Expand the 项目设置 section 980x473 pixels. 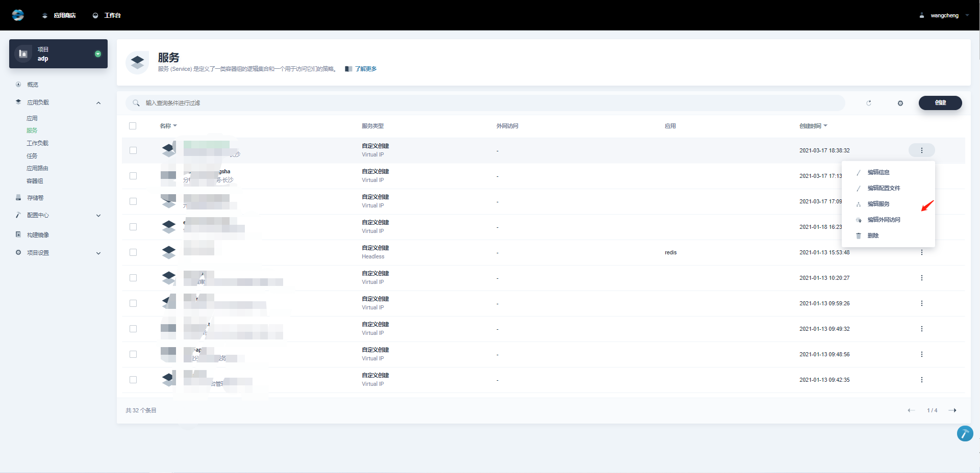click(x=98, y=253)
